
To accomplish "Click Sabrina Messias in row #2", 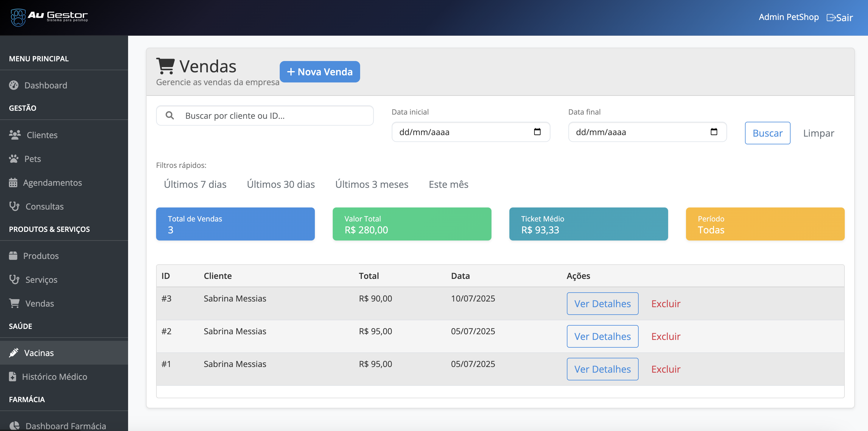I will pos(235,331).
